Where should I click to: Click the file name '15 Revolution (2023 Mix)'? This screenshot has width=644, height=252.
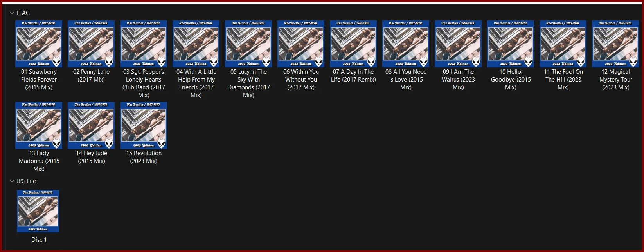coord(144,157)
